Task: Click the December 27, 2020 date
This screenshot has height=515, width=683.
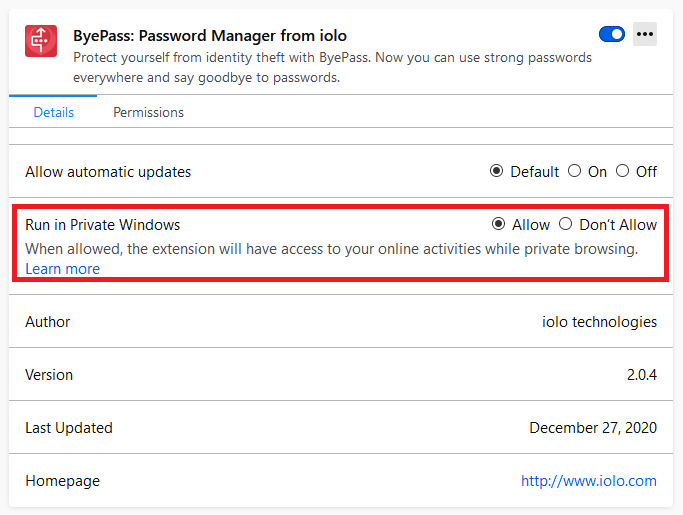Action: 593,428
